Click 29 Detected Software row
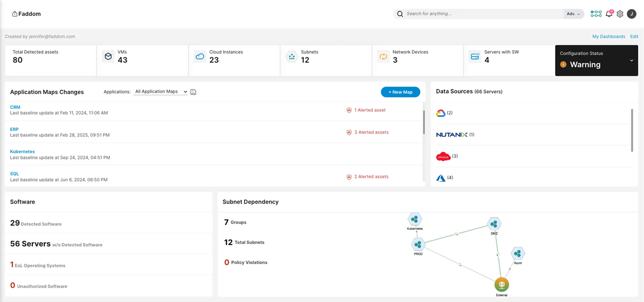 pos(108,223)
